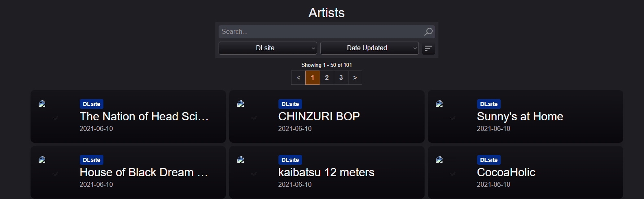Jump to page 3 of artists
This screenshot has width=644, height=199.
[x=341, y=77]
